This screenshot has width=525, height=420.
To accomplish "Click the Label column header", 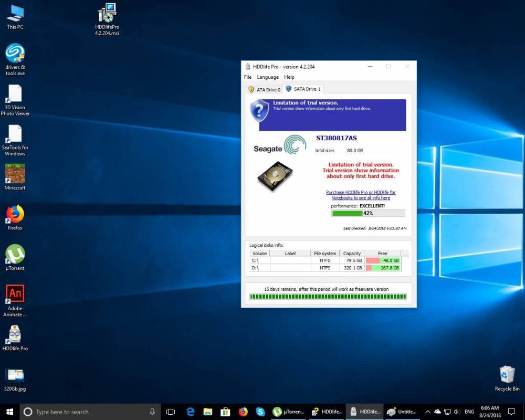I will click(x=290, y=253).
